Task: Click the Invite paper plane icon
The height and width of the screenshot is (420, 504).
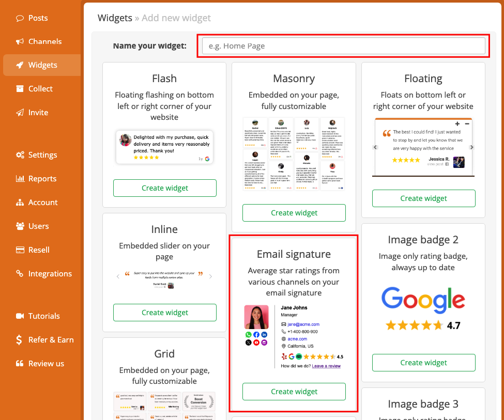Action: [x=20, y=113]
